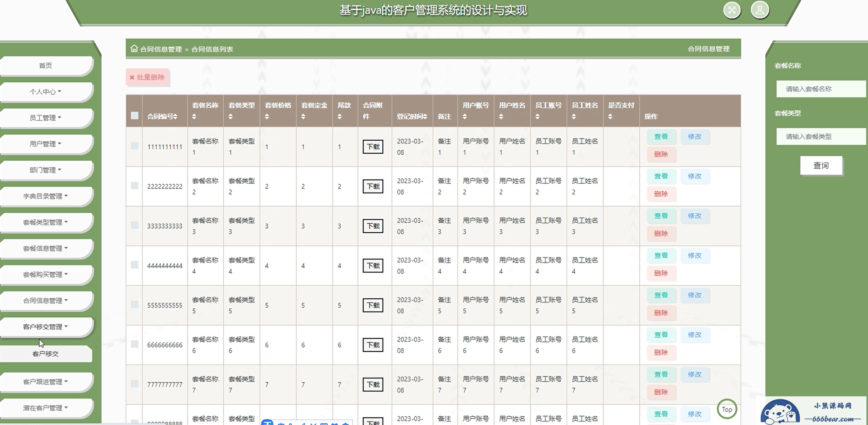Delete contract 2222222222 with 删除
Viewport: 868px width, 425px height.
pos(661,194)
